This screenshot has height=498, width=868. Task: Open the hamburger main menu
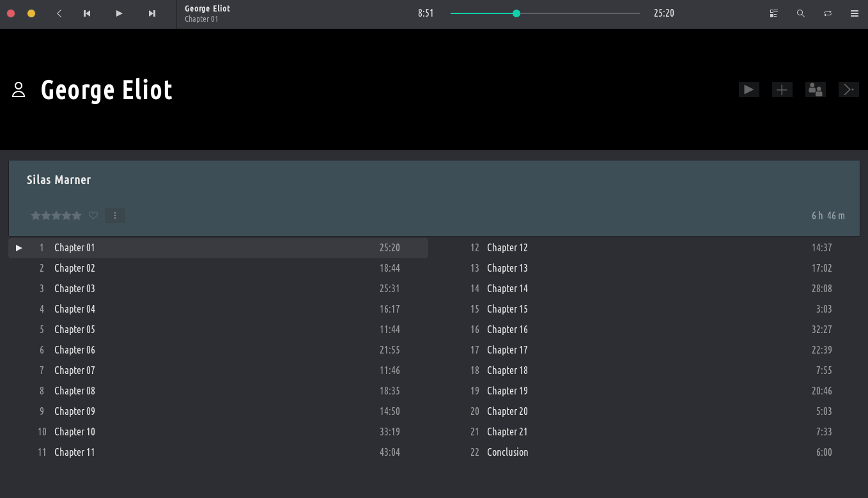855,13
